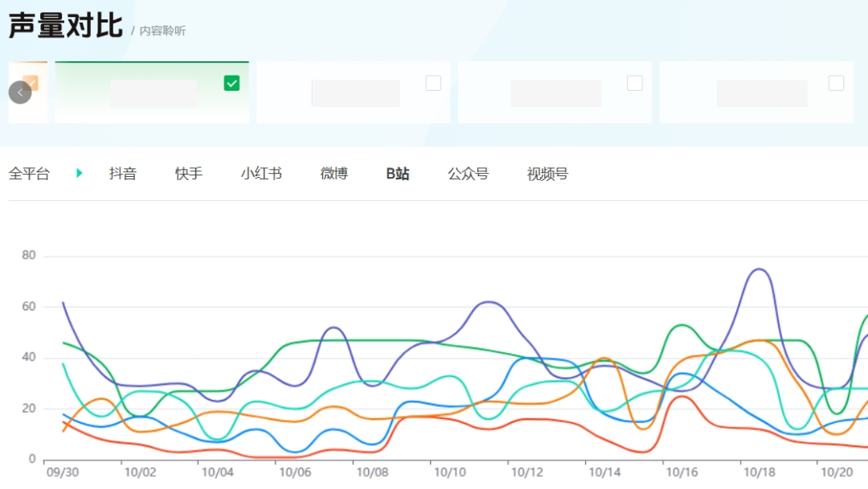This screenshot has height=489, width=868.
Task: Click the 10/12 date marker on axis
Action: (x=526, y=472)
